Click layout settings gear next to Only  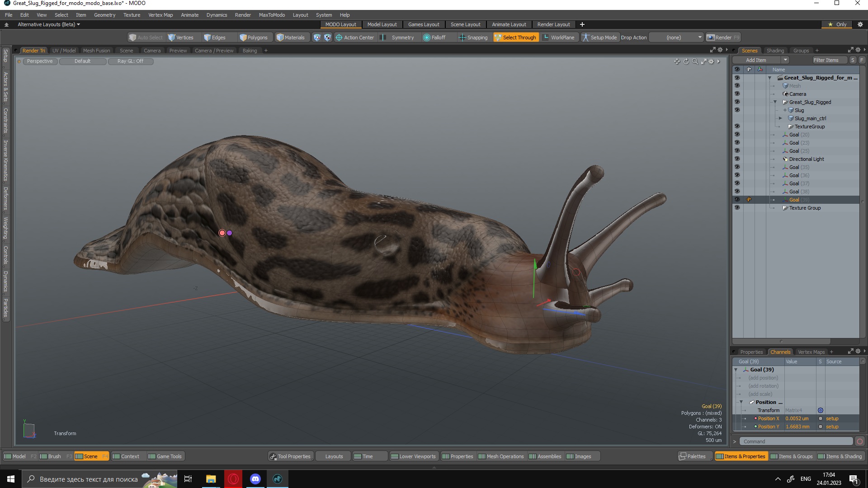click(x=860, y=24)
